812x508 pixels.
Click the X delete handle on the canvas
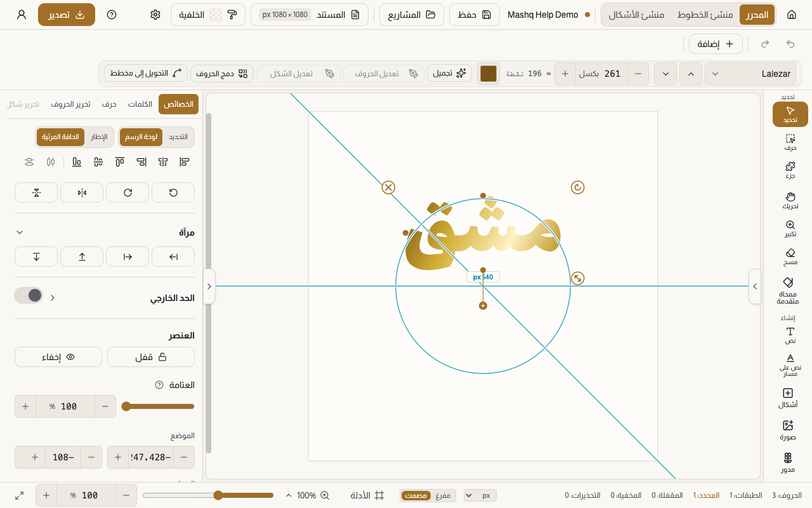388,187
